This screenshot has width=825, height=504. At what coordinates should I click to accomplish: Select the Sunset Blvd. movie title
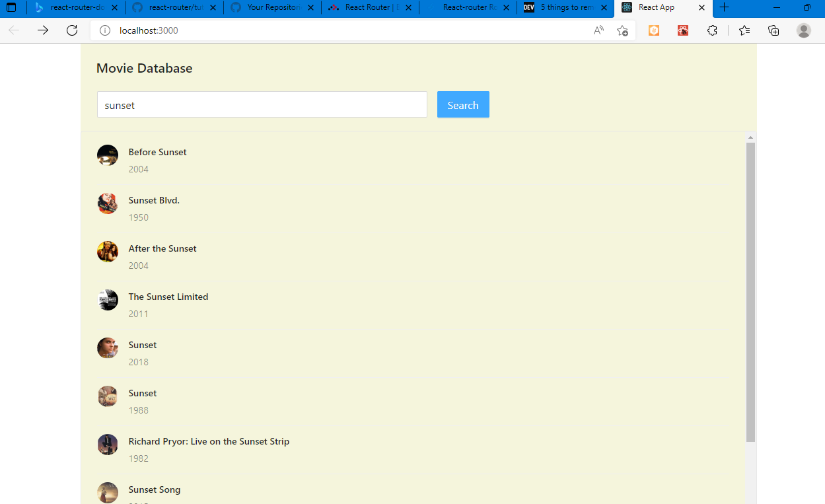coord(154,200)
